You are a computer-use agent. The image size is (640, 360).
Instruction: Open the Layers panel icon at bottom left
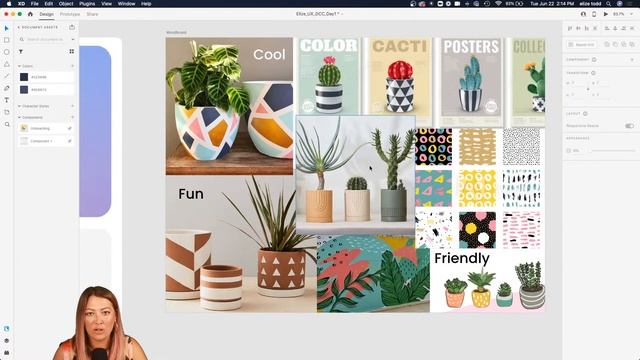point(7,340)
